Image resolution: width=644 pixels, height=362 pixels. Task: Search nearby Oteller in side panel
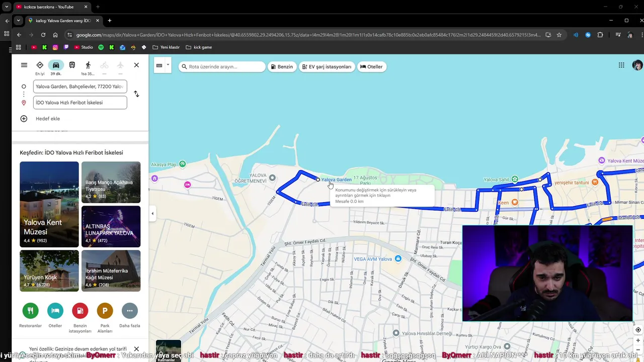click(55, 315)
